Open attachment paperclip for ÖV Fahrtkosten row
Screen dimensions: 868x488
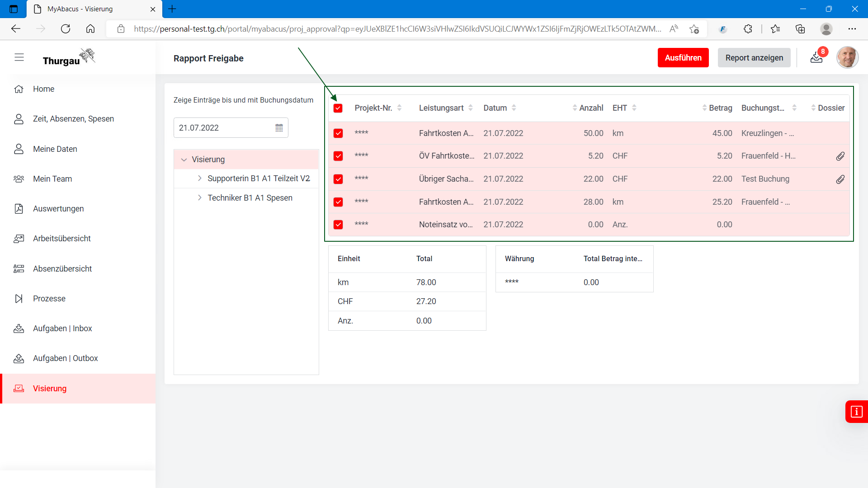[x=840, y=156]
